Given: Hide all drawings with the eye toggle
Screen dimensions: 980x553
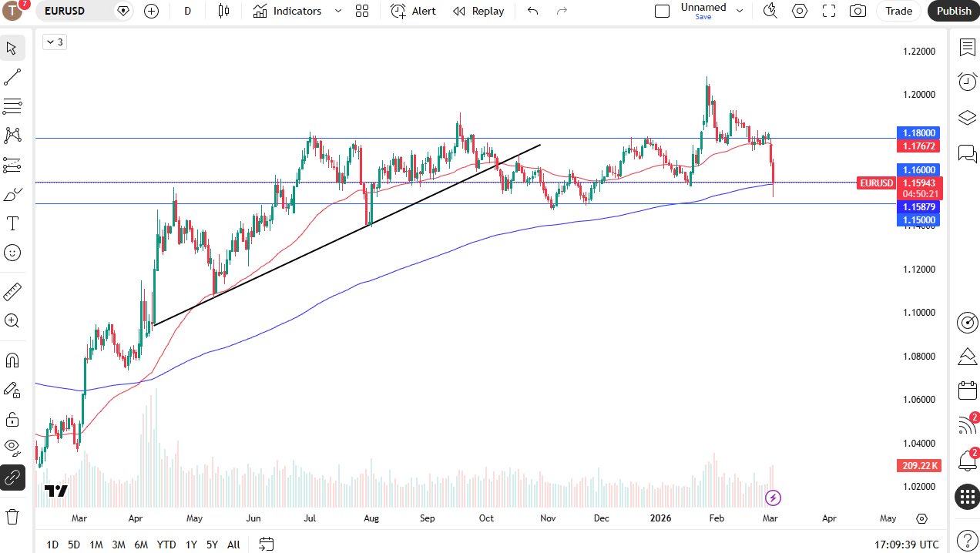Looking at the screenshot, I should [x=12, y=447].
